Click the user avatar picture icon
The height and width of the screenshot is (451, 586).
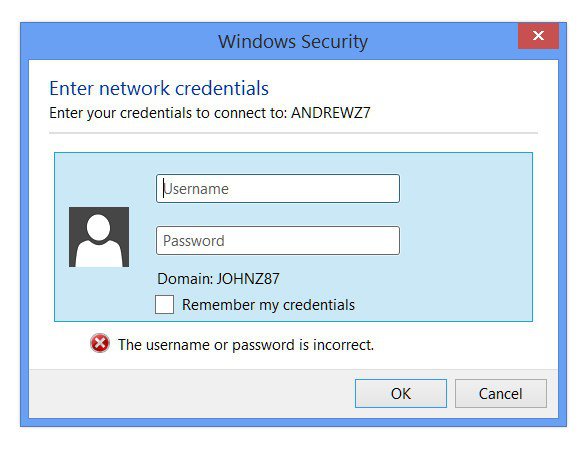click(99, 237)
